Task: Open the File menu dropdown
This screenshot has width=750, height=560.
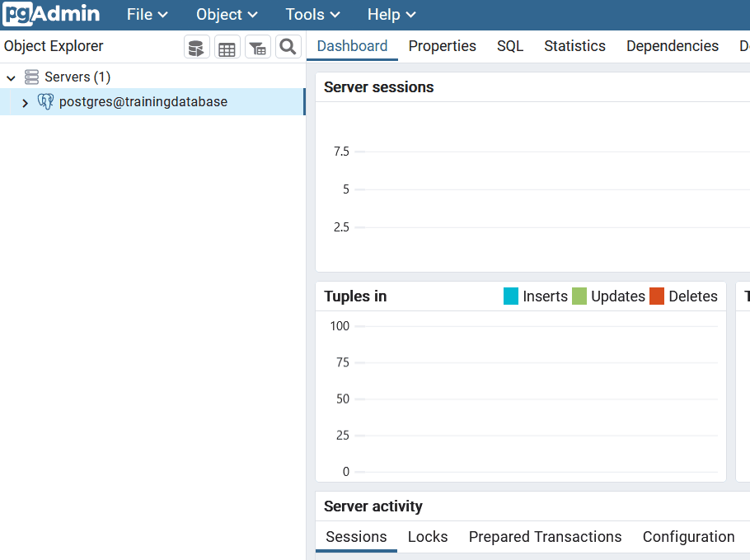Action: pos(148,15)
